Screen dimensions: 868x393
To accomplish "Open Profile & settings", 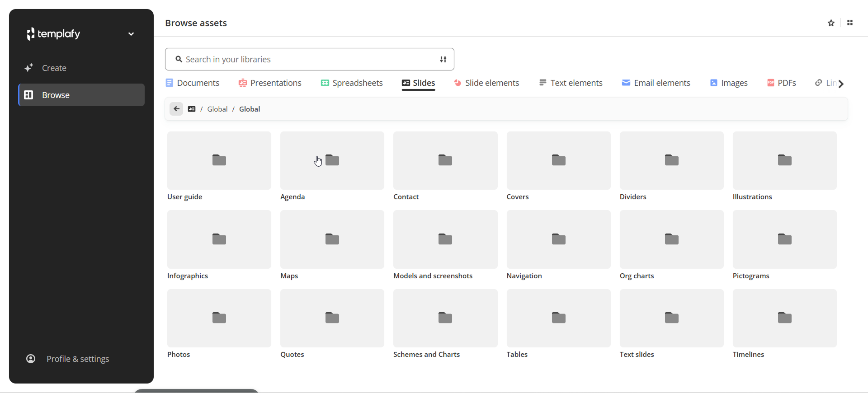I will coord(68,359).
